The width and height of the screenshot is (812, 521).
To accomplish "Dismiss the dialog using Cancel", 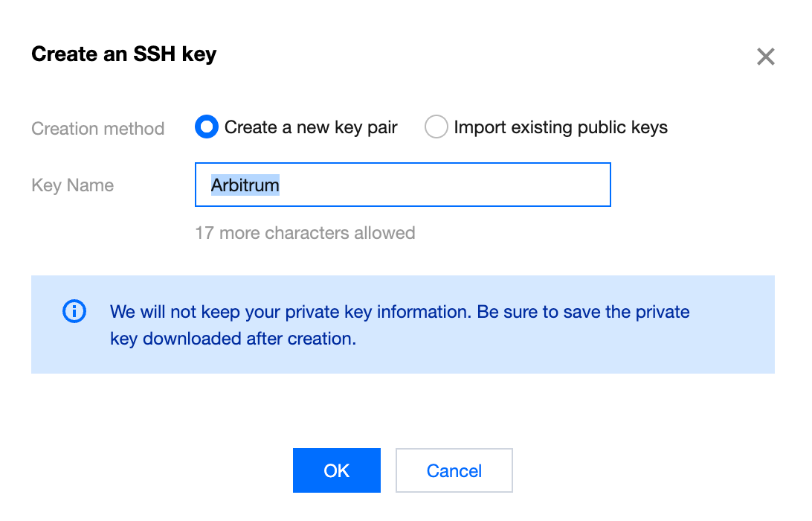I will 454,470.
